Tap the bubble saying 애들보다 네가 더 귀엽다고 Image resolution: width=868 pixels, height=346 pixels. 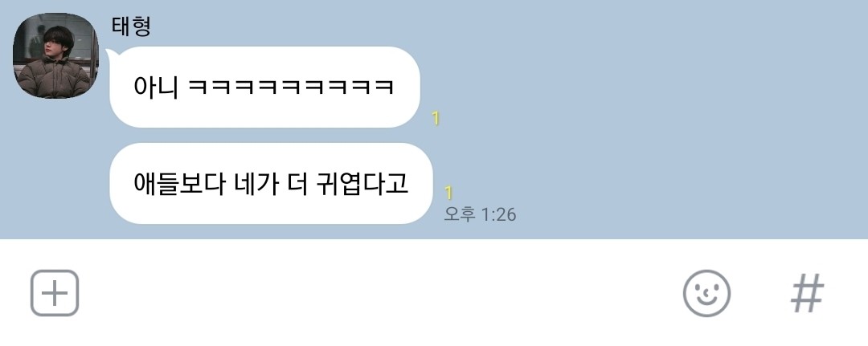(x=272, y=184)
